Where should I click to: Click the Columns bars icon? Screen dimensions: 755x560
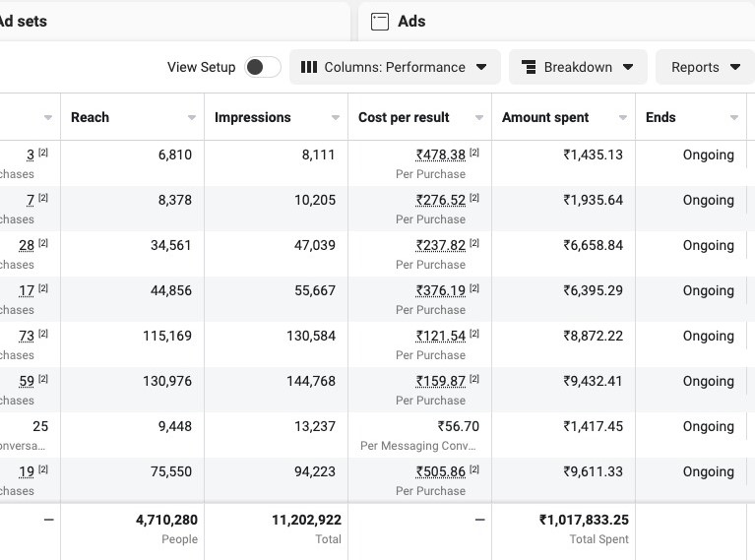(308, 67)
